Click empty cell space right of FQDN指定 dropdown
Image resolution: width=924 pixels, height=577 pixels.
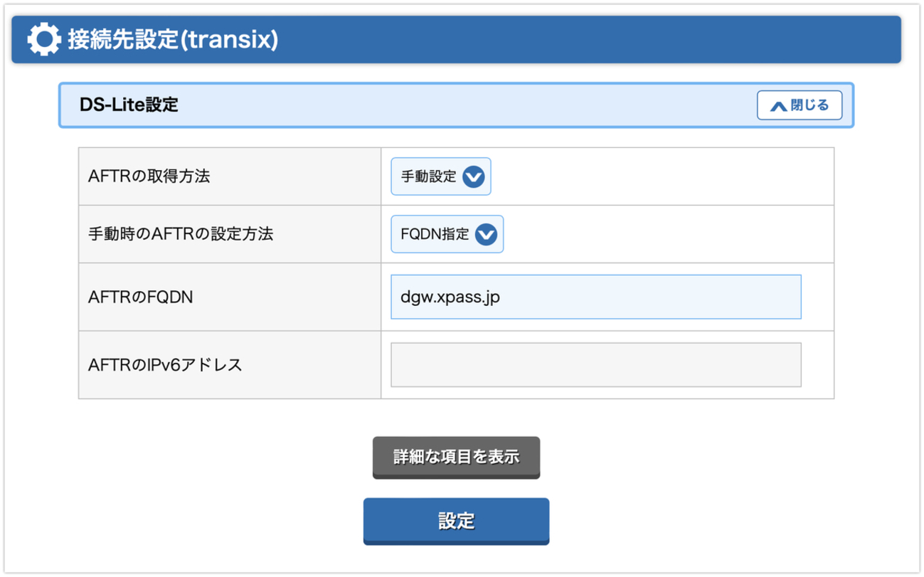(x=669, y=234)
